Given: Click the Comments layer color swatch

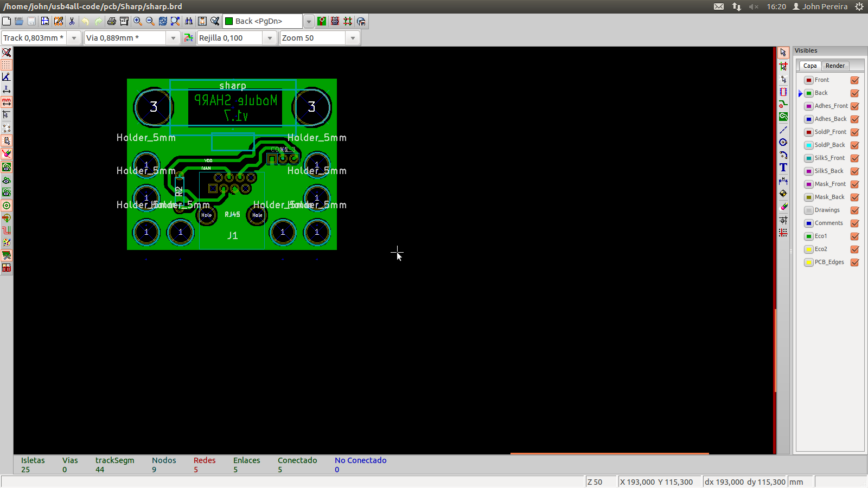Looking at the screenshot, I should click(809, 223).
